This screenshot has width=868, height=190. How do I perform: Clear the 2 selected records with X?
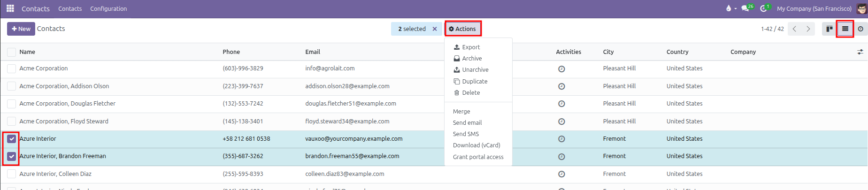click(x=435, y=29)
